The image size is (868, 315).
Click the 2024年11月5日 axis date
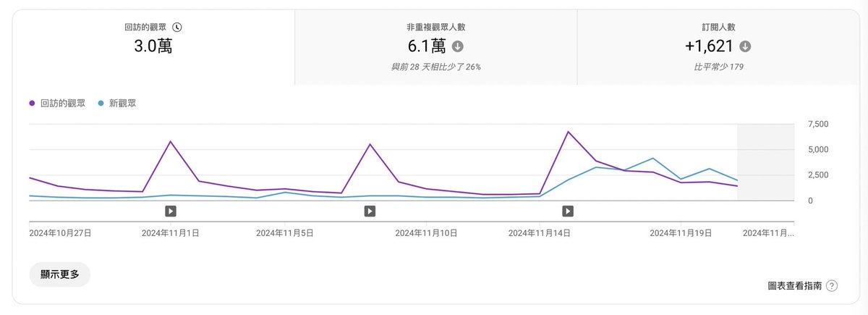[285, 233]
